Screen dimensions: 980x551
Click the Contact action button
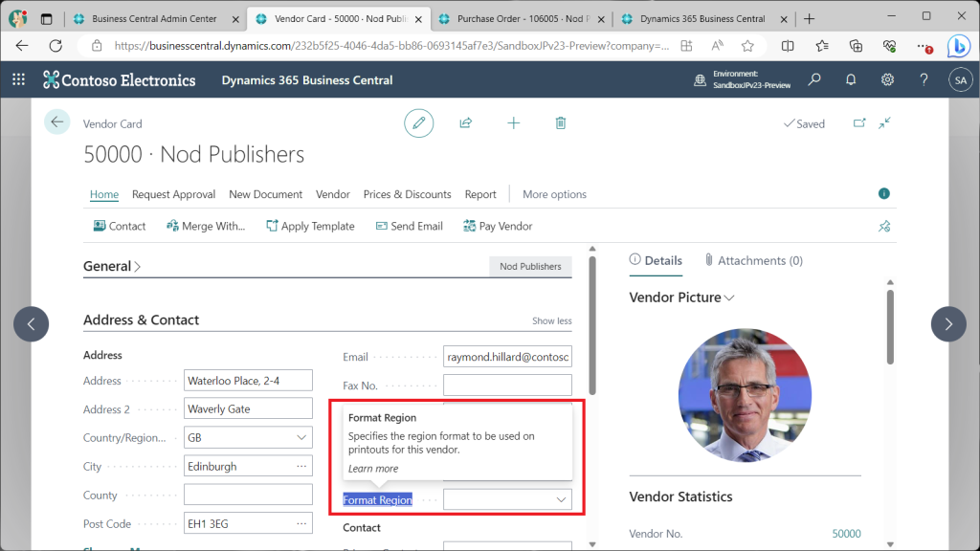point(120,226)
